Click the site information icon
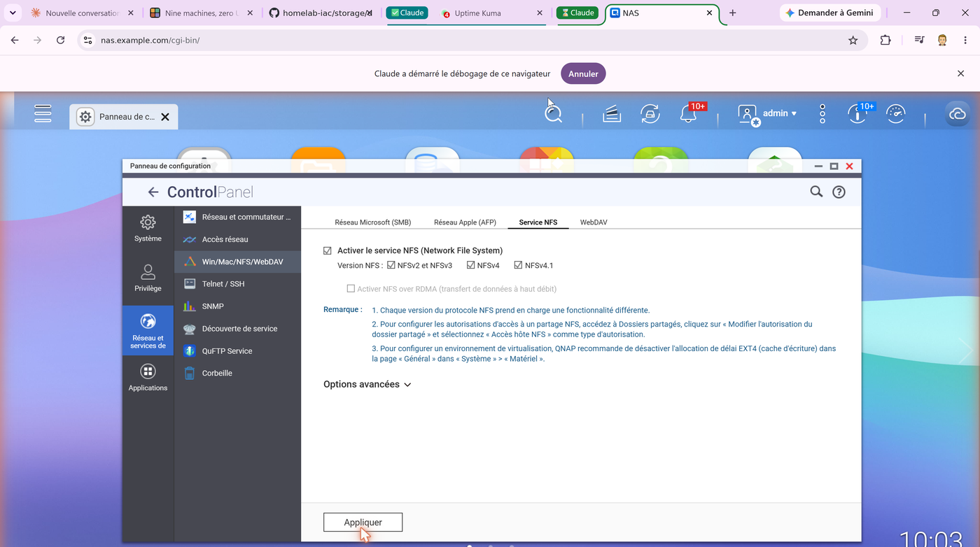The height and width of the screenshot is (547, 980). coord(87,41)
